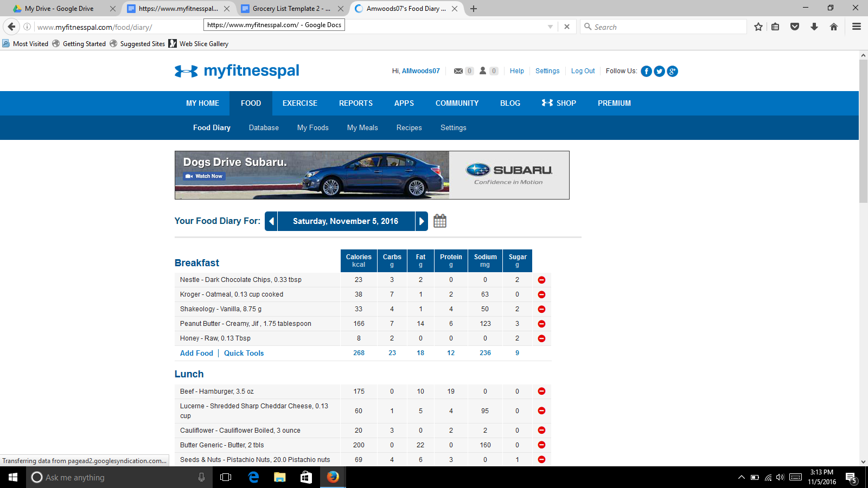The width and height of the screenshot is (868, 488).
Task: Switch to Grocery List Template tab
Action: 292,9
